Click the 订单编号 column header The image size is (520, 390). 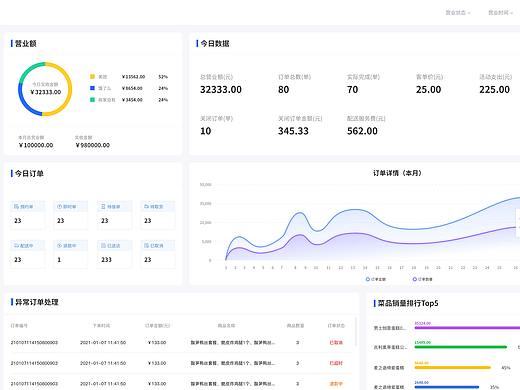(x=19, y=326)
